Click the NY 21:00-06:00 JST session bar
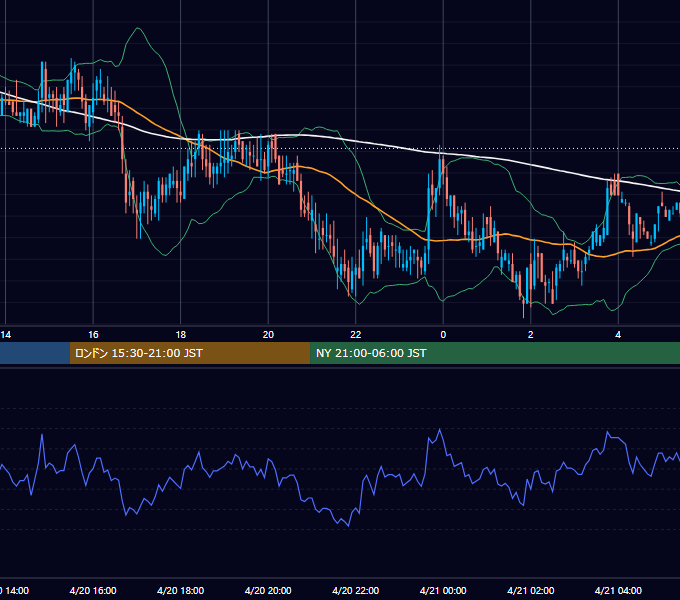 click(495, 353)
